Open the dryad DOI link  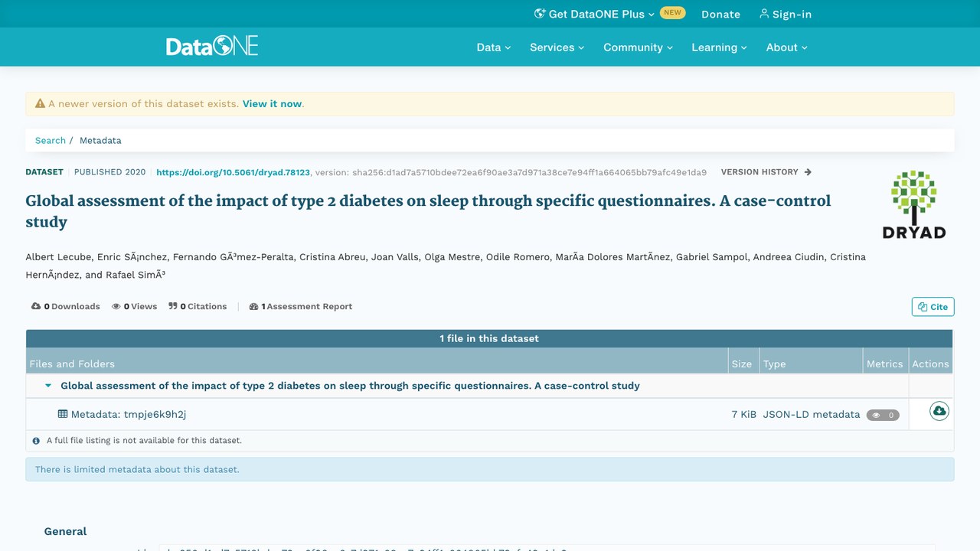pos(233,172)
